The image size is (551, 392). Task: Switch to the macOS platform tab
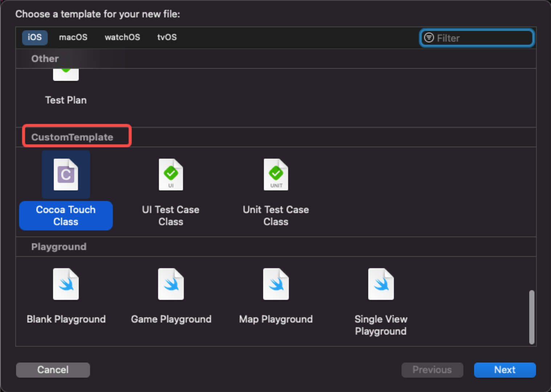point(73,37)
